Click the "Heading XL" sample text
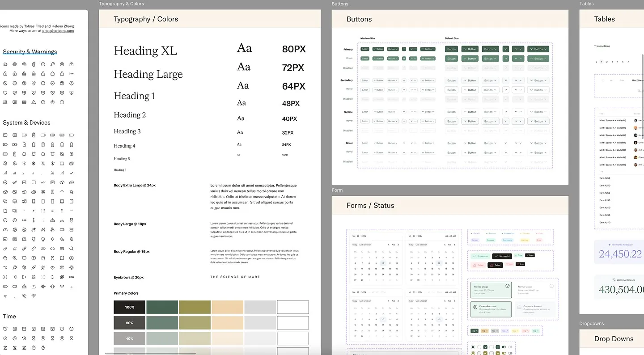The image size is (644, 355). coord(145,51)
